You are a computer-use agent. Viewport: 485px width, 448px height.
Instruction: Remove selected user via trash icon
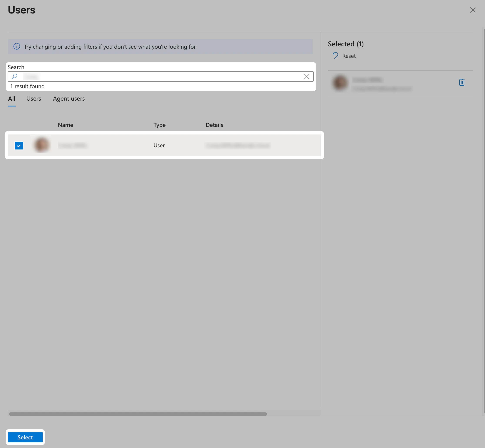point(462,82)
